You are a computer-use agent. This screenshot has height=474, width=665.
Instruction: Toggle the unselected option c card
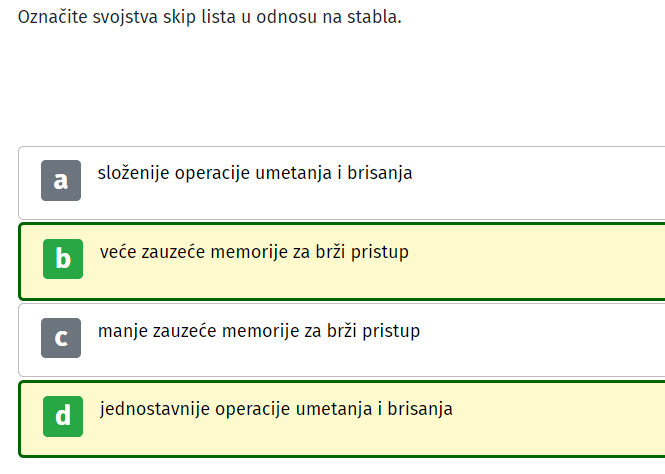point(342,340)
